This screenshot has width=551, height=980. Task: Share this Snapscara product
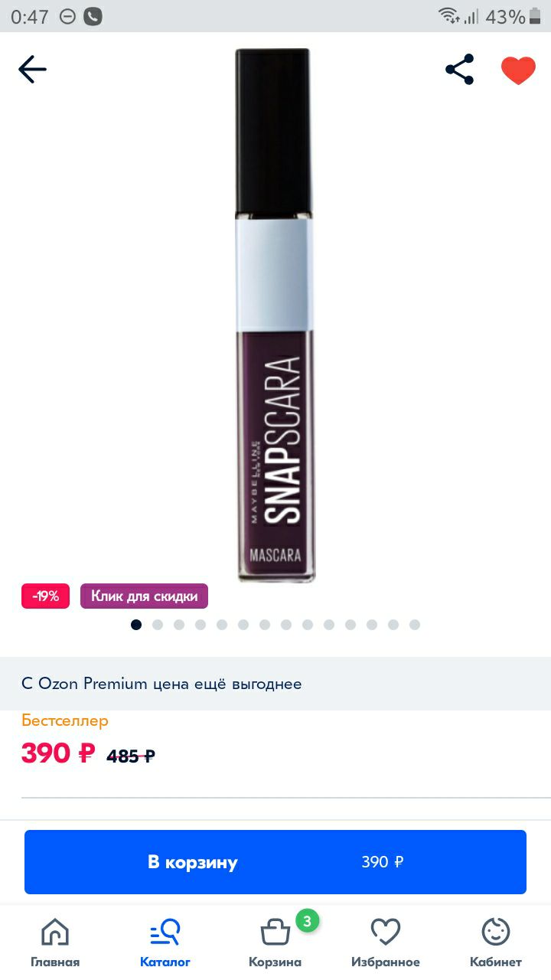point(460,70)
